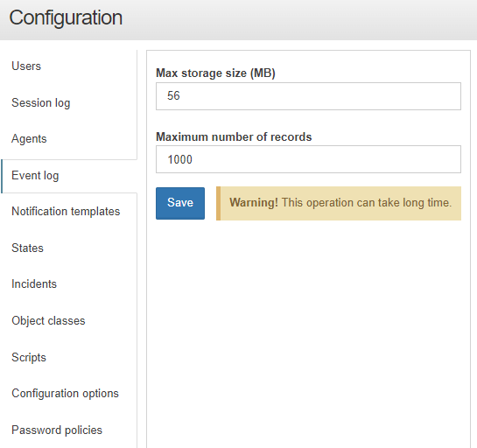Open Password policies settings
477x448 pixels.
pos(57,430)
